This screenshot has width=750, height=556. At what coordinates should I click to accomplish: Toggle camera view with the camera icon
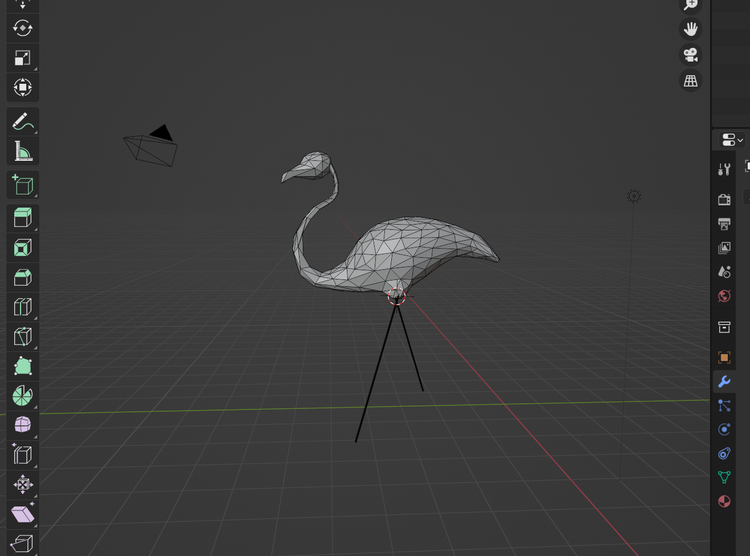pos(690,55)
